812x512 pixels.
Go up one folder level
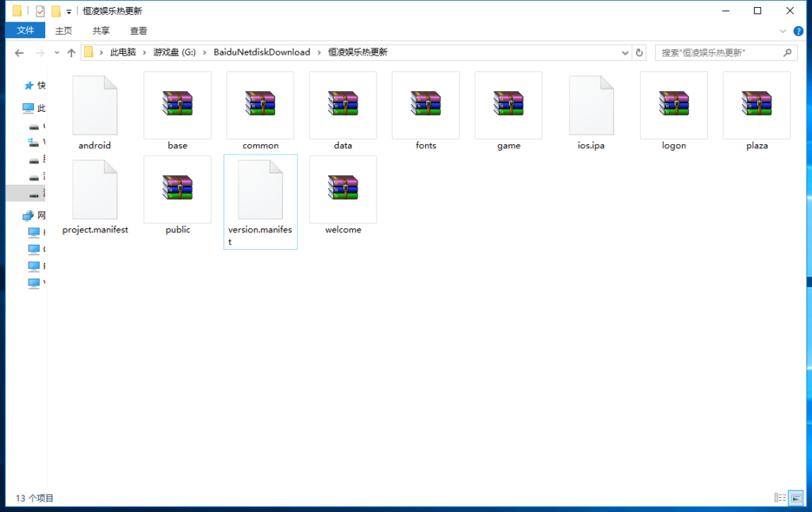(x=71, y=52)
